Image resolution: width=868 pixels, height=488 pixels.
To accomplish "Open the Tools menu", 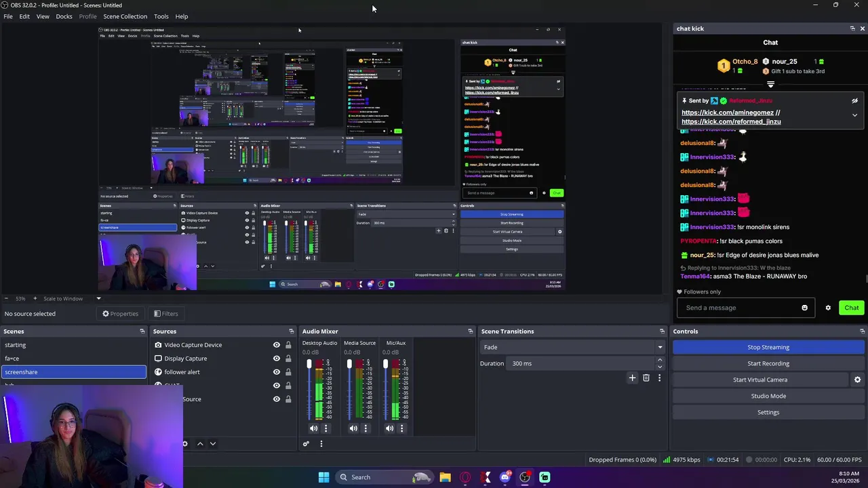I will (x=161, y=16).
